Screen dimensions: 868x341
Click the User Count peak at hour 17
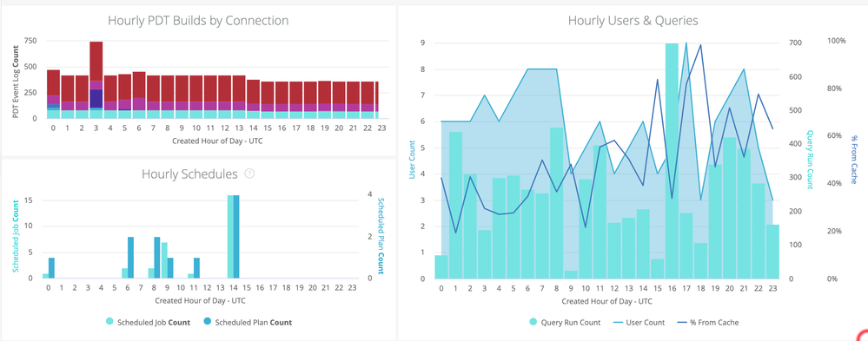686,43
